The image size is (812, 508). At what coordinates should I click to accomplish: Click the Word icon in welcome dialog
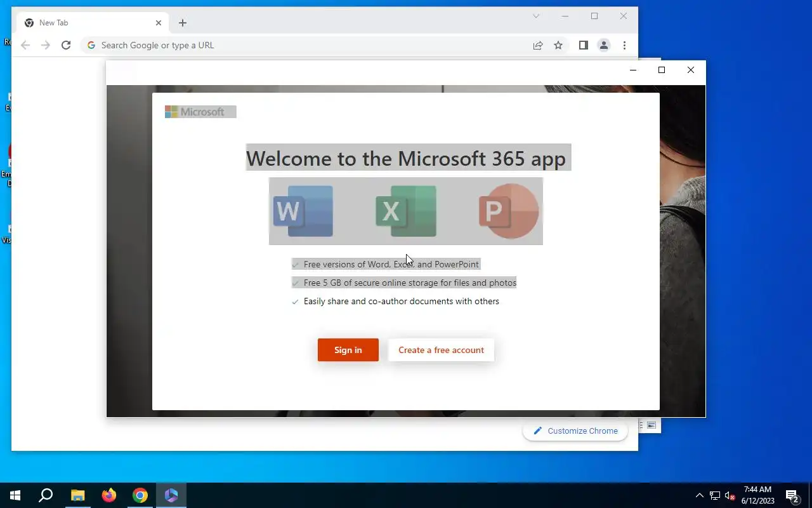303,211
